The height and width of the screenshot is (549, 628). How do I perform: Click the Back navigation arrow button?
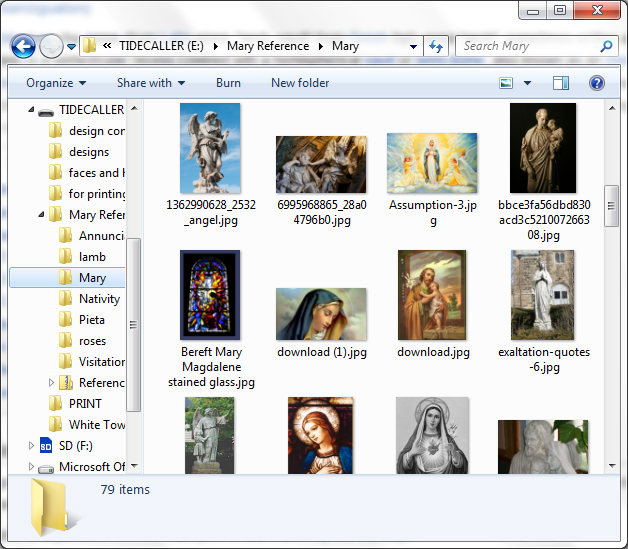point(23,46)
